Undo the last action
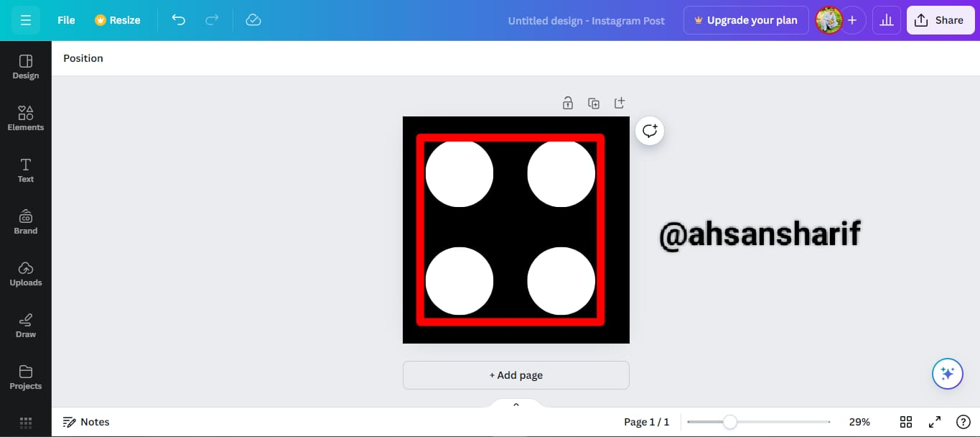Viewport: 980px width, 437px height. [x=179, y=20]
